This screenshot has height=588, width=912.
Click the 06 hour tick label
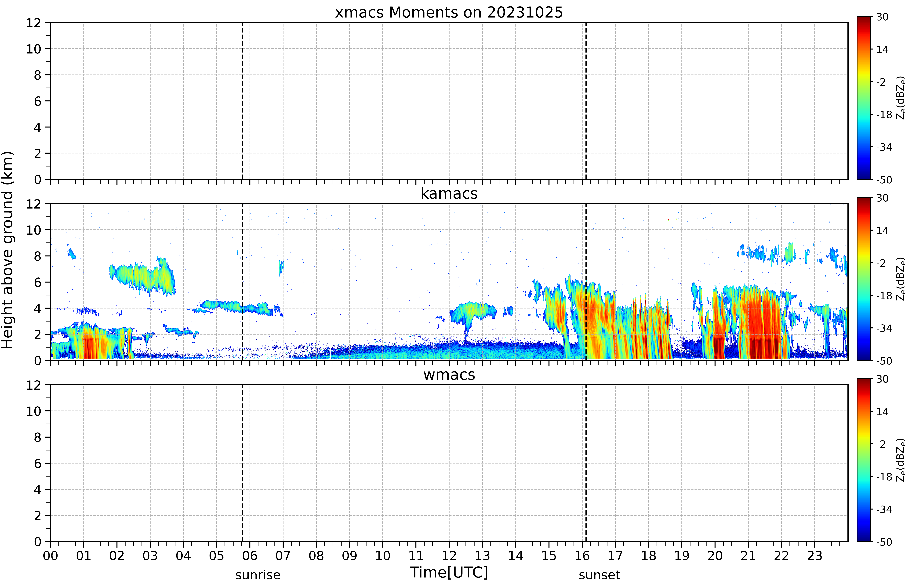[250, 556]
